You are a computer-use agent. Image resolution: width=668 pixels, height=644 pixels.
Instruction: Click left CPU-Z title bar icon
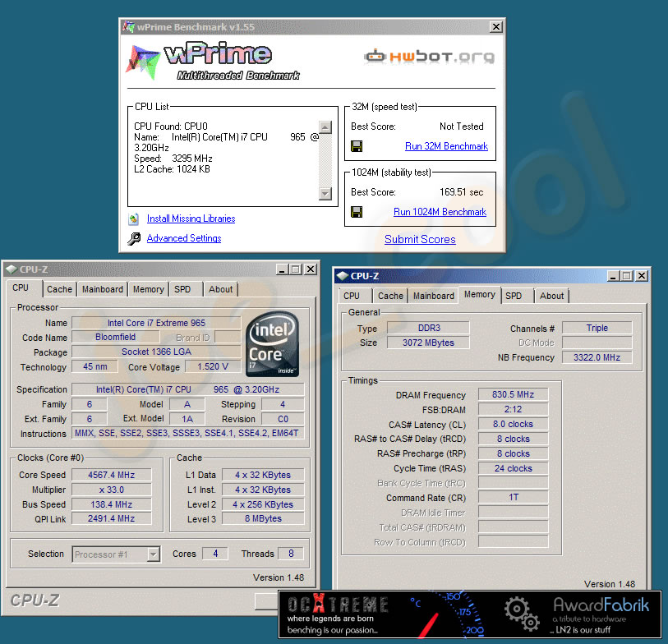coord(12,269)
